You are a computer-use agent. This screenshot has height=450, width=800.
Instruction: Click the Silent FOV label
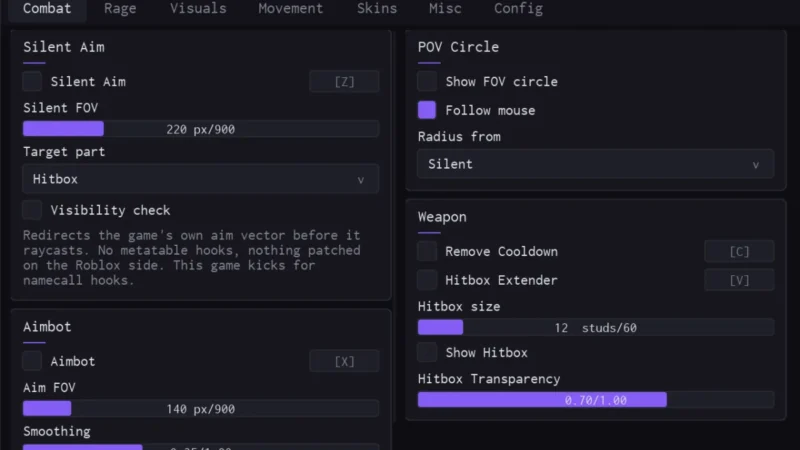pyautogui.click(x=60, y=108)
